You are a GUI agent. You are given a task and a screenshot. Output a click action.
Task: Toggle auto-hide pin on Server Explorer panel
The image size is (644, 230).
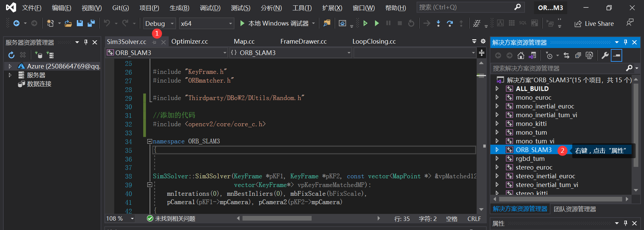tap(86, 42)
